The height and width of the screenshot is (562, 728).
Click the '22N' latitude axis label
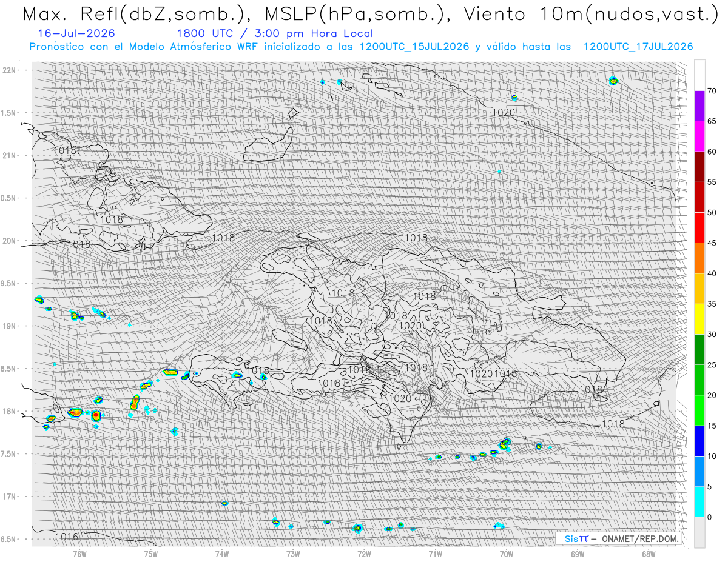(10, 70)
